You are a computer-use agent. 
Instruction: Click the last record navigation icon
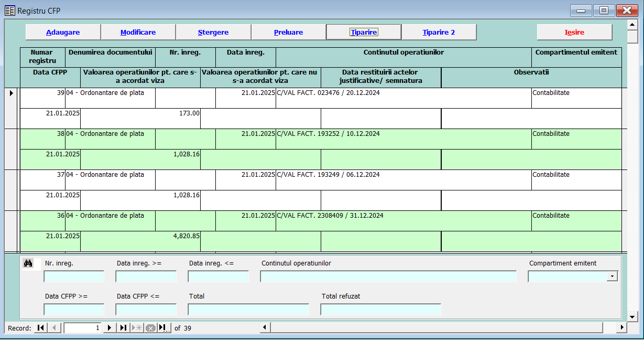pyautogui.click(x=124, y=327)
